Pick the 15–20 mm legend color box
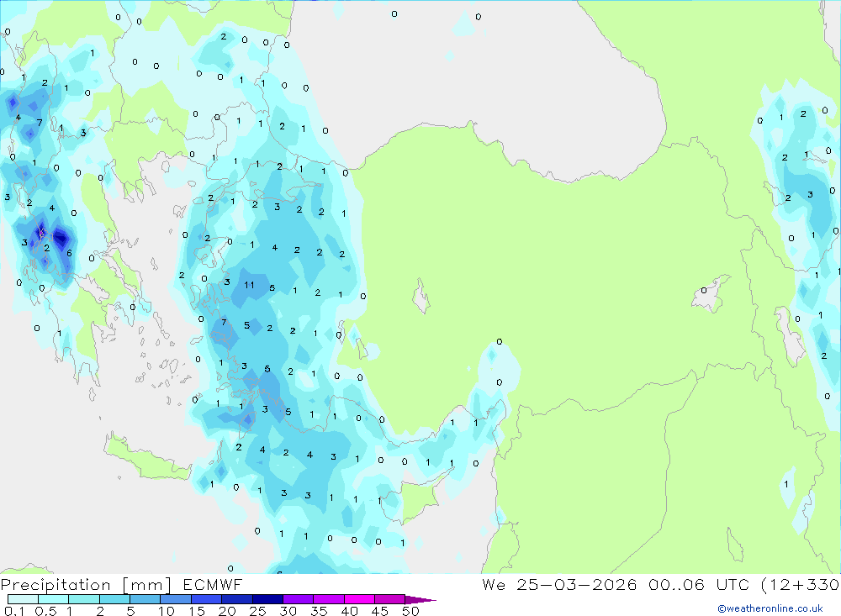 click(206, 599)
